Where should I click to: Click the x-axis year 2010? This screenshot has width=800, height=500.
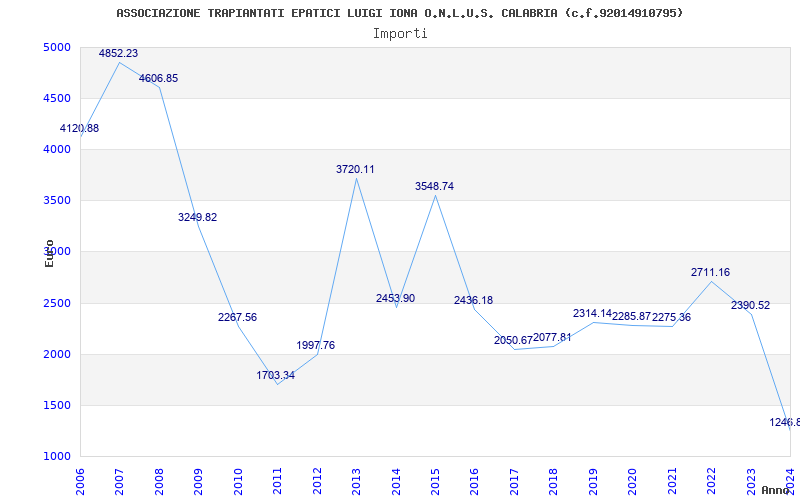point(238,482)
